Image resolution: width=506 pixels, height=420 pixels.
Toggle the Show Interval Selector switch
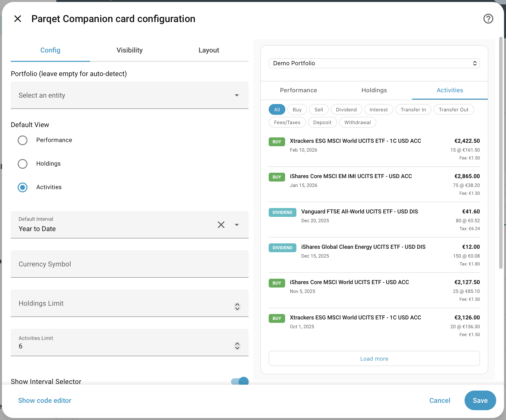coord(240,381)
